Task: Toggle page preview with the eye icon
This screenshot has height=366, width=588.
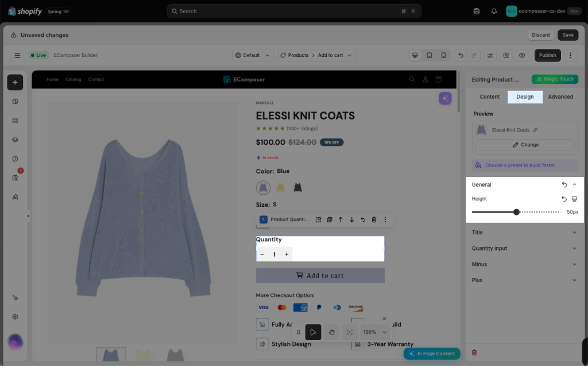Action: 521,55
